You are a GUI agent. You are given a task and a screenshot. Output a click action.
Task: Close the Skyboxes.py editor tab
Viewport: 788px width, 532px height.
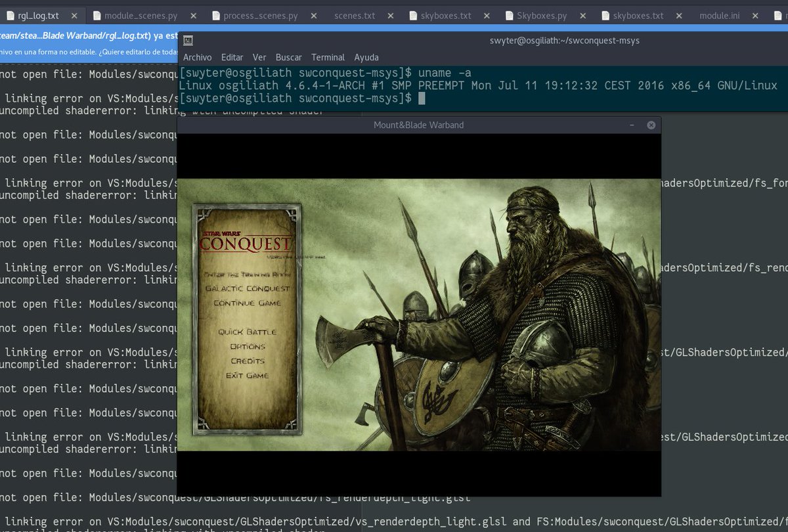581,15
